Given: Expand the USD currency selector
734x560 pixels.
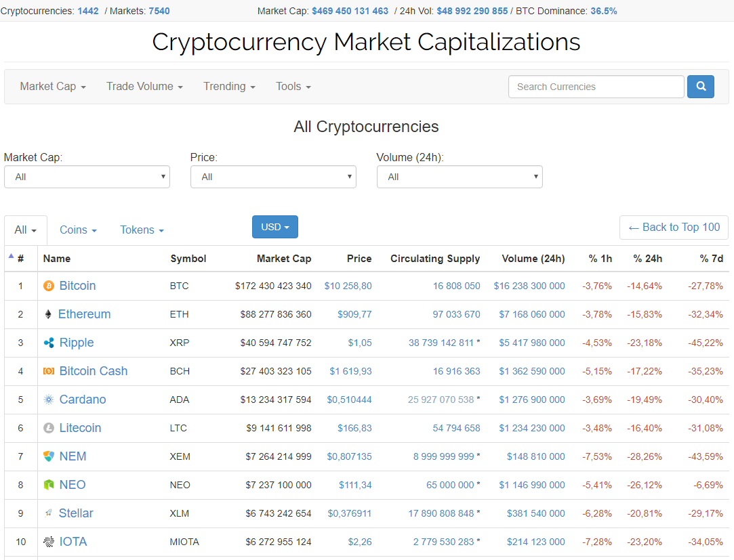Looking at the screenshot, I should [x=274, y=227].
